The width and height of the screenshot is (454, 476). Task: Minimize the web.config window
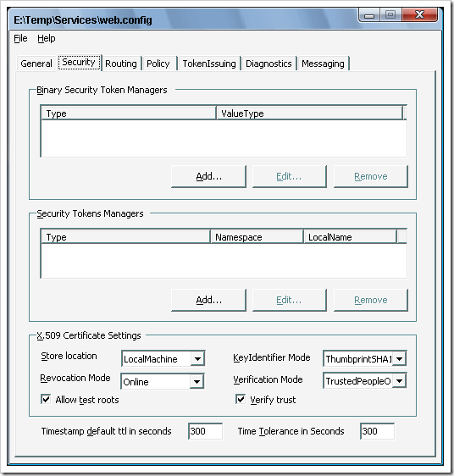click(x=369, y=14)
